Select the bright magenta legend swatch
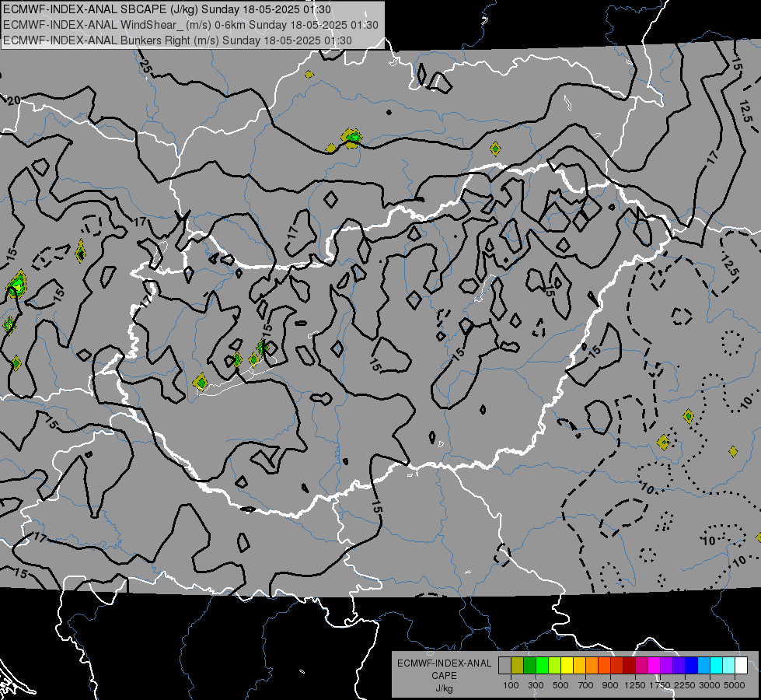 (655, 665)
